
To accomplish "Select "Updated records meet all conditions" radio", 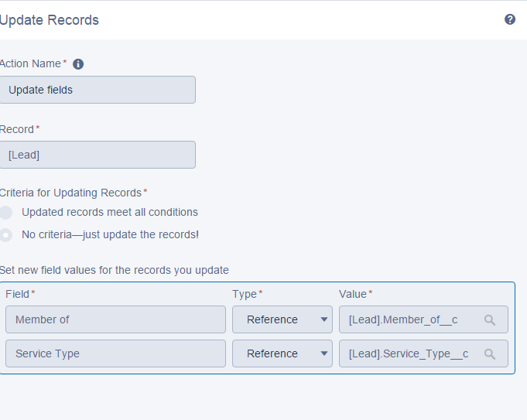I will click(6, 212).
